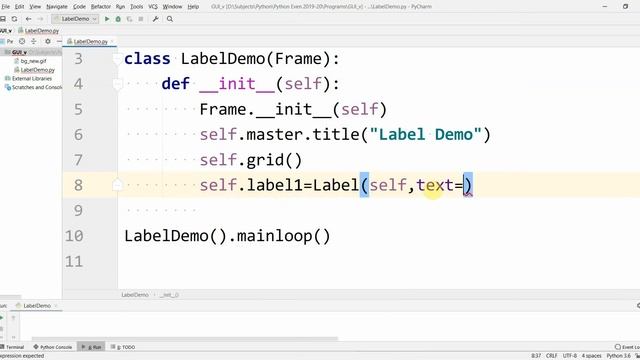Click the __init__() breadcrumb below the editor
The image size is (640, 360).
[x=169, y=295]
